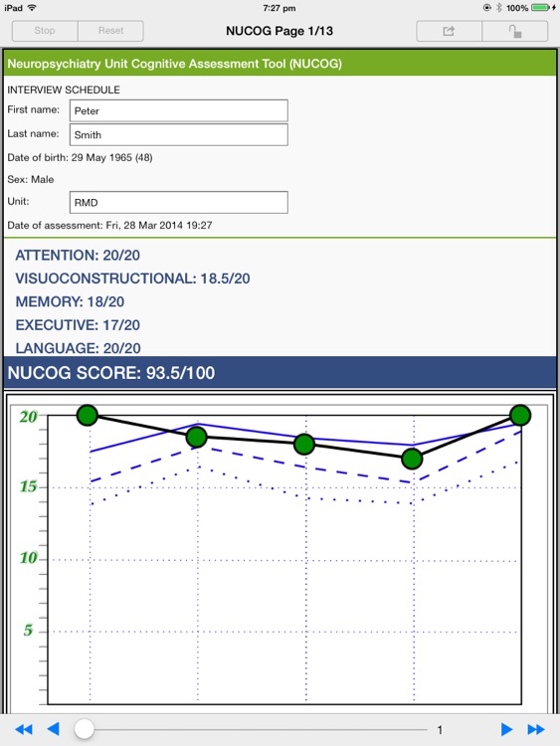
Task: Select the EXECUTIVE: 17/20 score line
Action: pos(78,325)
